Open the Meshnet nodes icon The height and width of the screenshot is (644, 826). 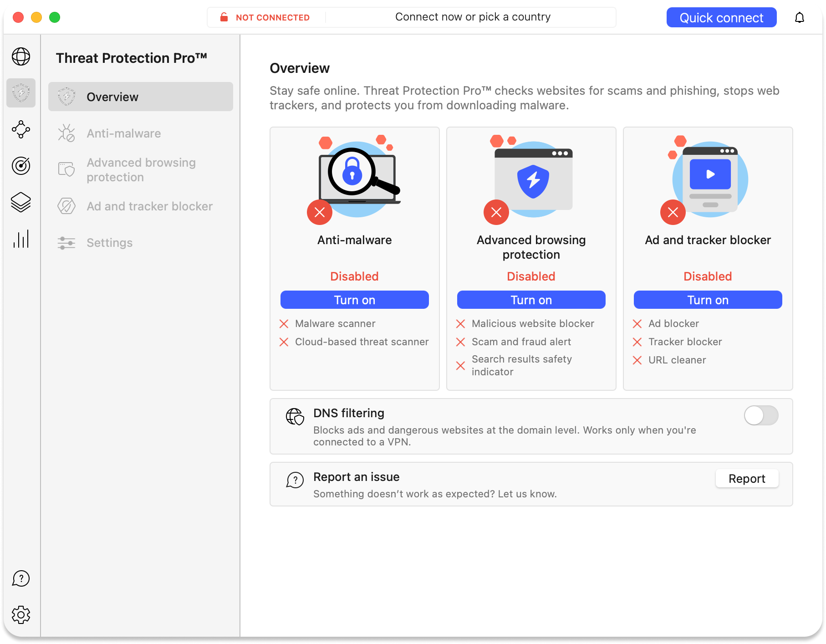21,129
